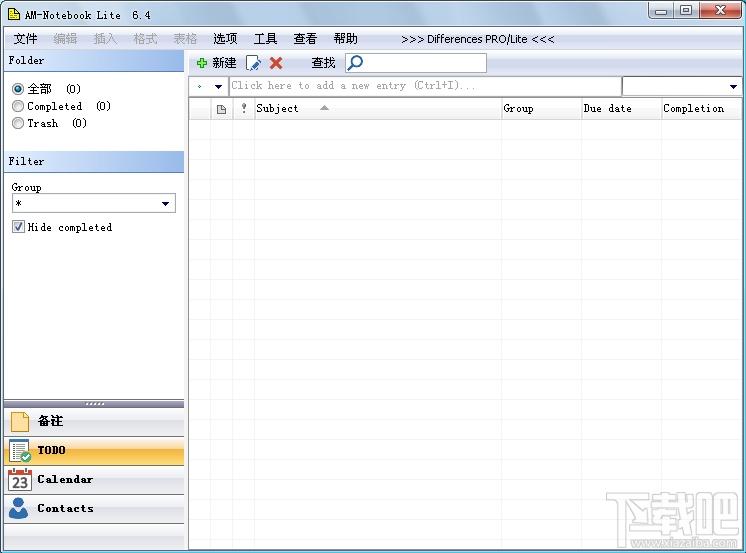
Task: Open the Contacts person icon
Action: click(19, 508)
